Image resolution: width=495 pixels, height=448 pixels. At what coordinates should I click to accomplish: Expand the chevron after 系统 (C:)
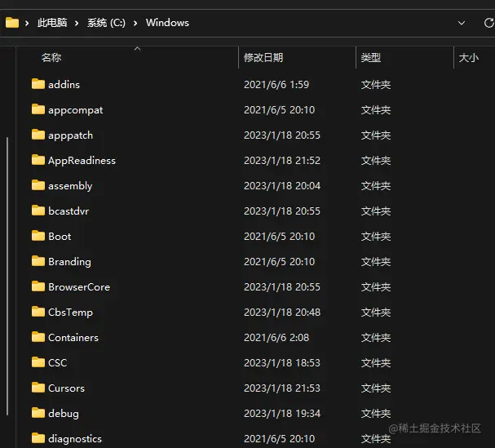tap(135, 23)
